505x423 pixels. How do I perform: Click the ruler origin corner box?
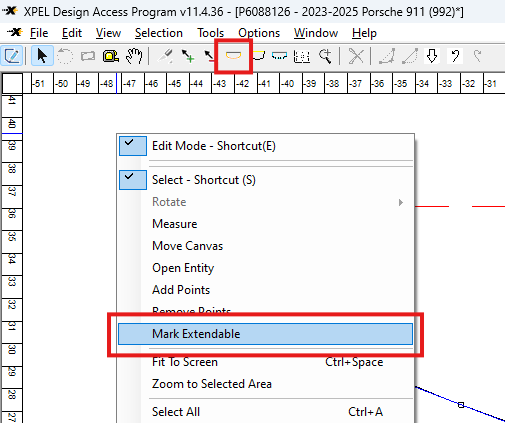(12, 83)
